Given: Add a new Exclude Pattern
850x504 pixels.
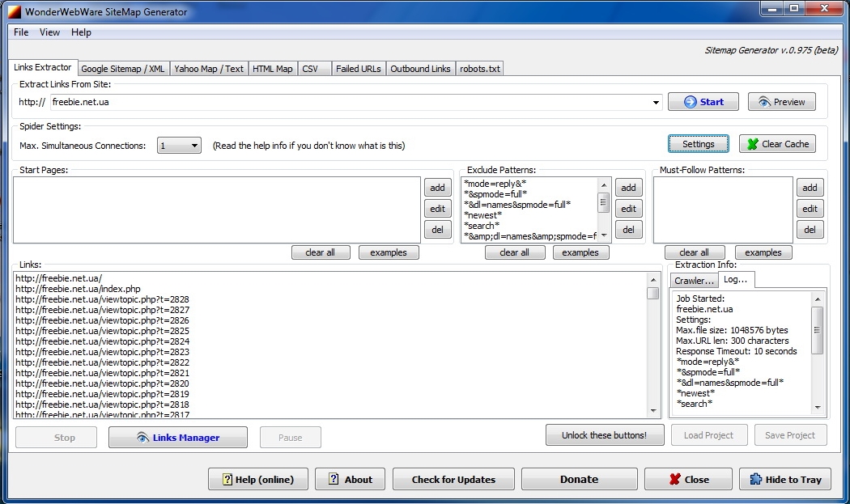Looking at the screenshot, I should [x=627, y=188].
